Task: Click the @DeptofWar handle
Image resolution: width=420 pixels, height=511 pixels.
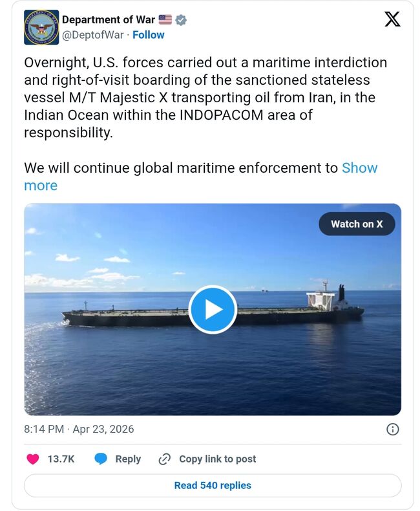Action: click(x=92, y=35)
